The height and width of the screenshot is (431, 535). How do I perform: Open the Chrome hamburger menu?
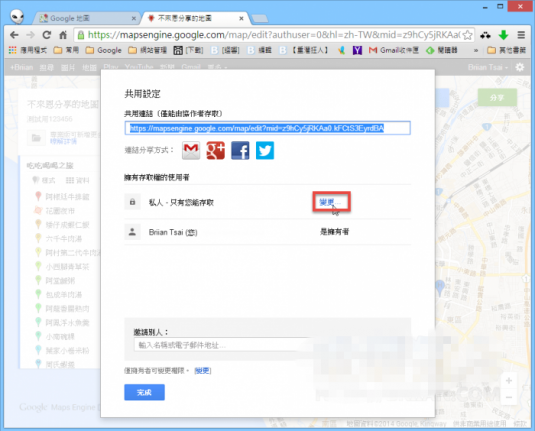pos(521,35)
